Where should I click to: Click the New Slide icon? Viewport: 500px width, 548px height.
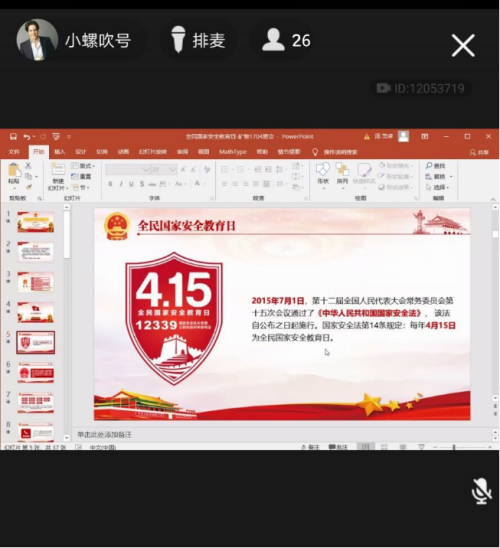pos(58,170)
